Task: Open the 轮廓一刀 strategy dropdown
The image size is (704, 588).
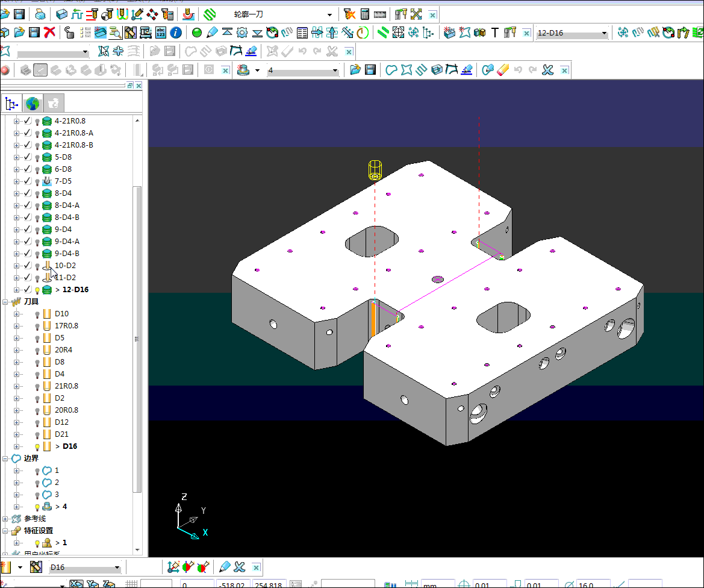Action: 329,15
